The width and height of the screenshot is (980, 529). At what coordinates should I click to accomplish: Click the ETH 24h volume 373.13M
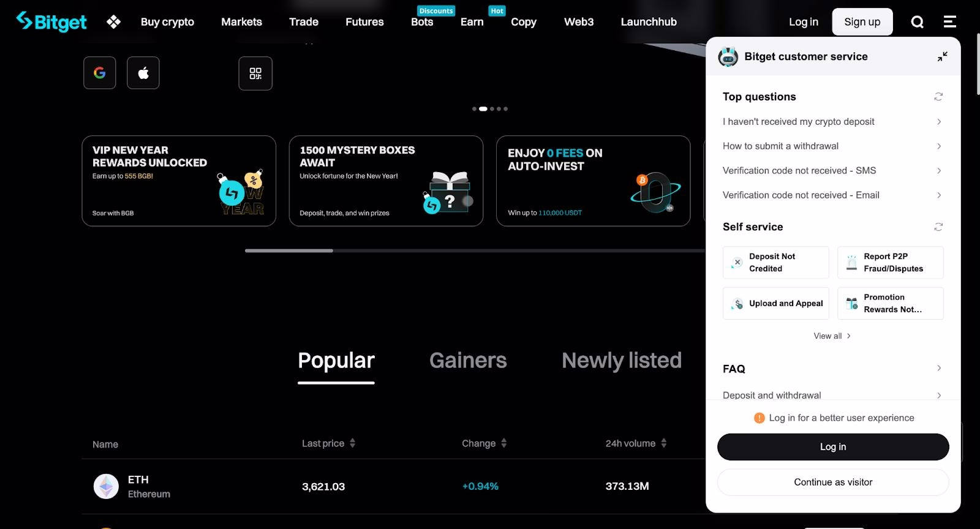(x=627, y=486)
